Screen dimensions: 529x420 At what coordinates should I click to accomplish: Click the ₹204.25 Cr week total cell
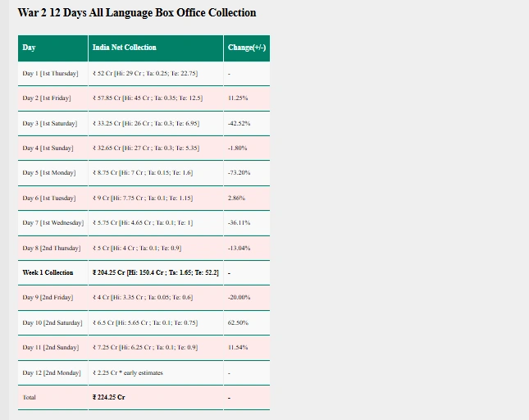click(x=155, y=272)
